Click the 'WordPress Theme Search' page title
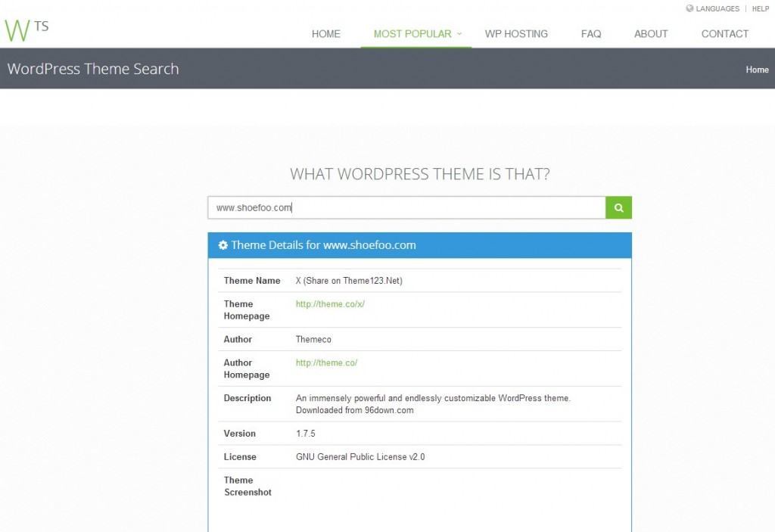This screenshot has height=532, width=775. pyautogui.click(x=93, y=69)
